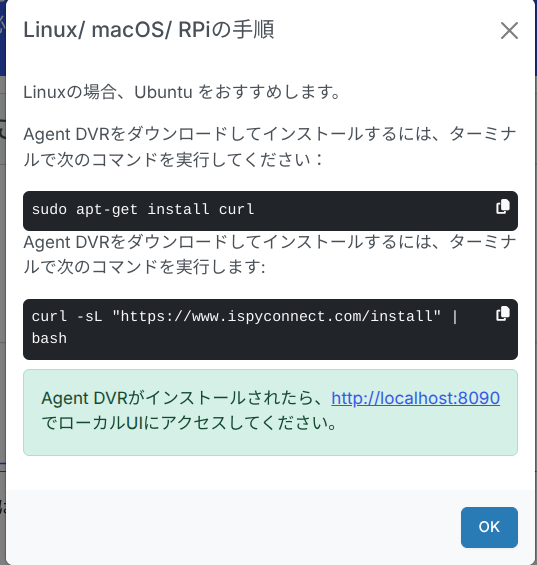Copy the curl install script command
Screen dimensions: 537x565
(503, 314)
